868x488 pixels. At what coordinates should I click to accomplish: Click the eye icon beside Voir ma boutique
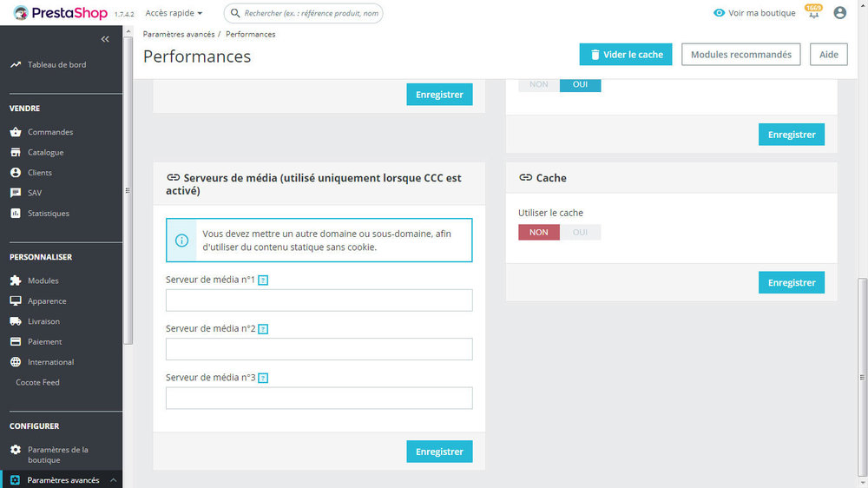[719, 13]
